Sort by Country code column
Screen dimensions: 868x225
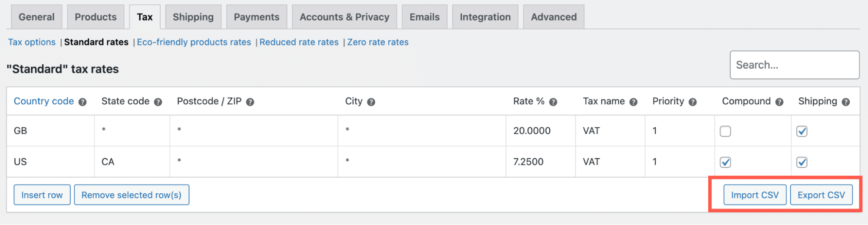44,101
